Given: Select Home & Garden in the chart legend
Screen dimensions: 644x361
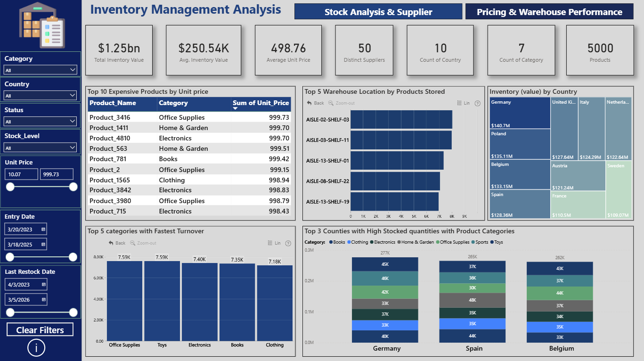Looking at the screenshot, I should [x=416, y=242].
